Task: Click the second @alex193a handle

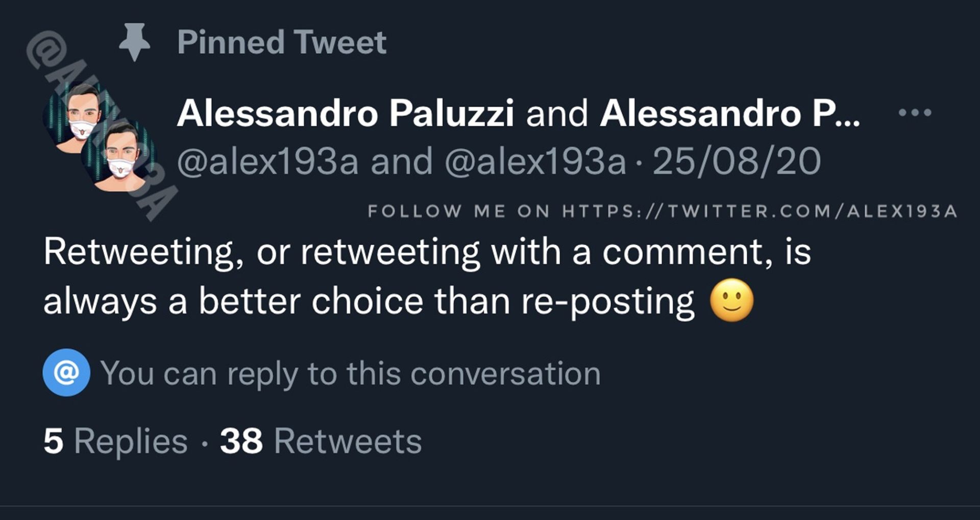Action: coord(535,161)
